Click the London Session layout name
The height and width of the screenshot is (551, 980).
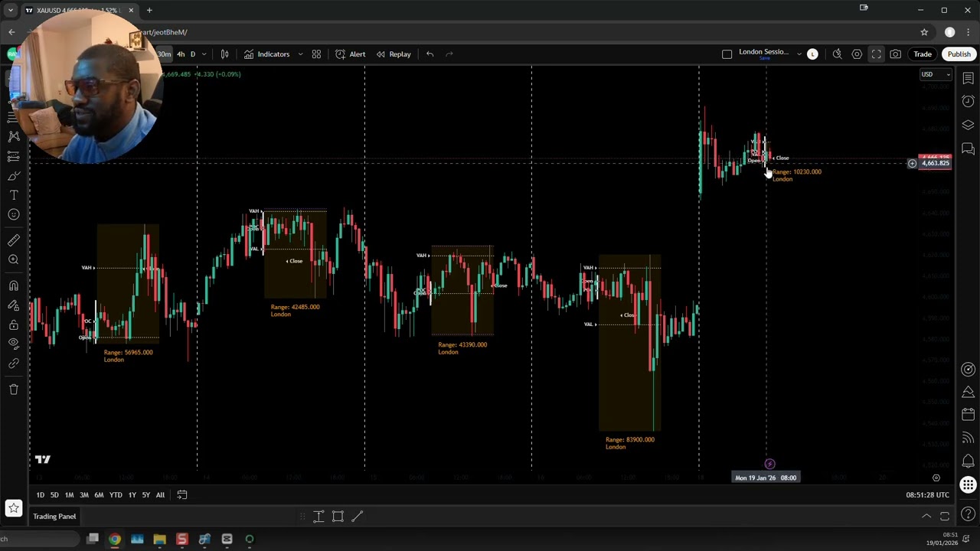(763, 52)
